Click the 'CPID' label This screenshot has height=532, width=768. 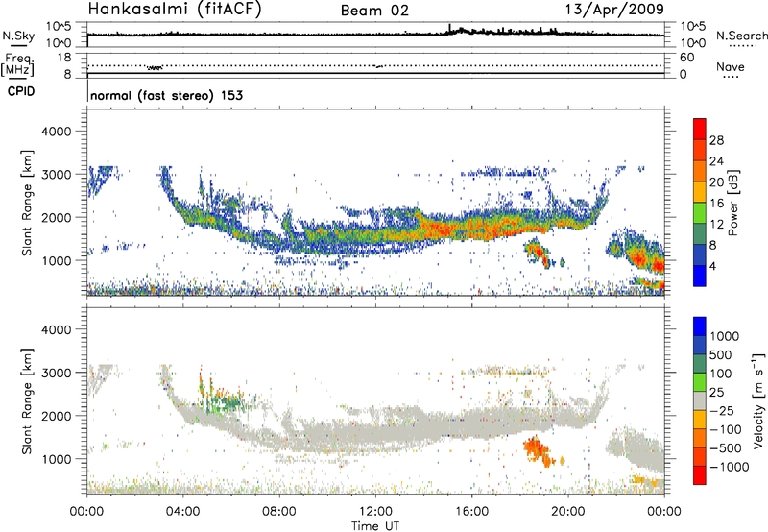pyautogui.click(x=21, y=91)
